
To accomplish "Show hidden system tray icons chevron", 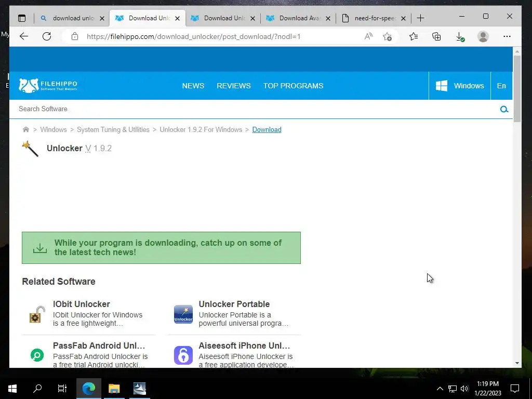I will pos(440,389).
